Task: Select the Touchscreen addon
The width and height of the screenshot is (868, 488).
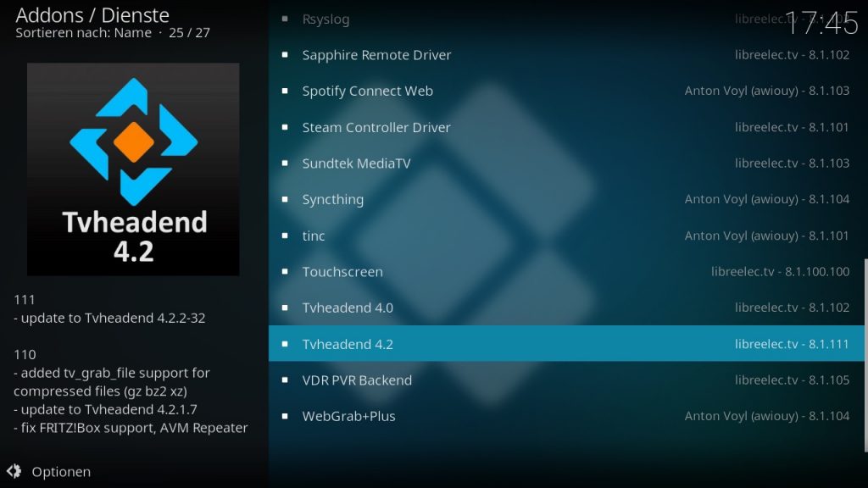Action: click(568, 272)
